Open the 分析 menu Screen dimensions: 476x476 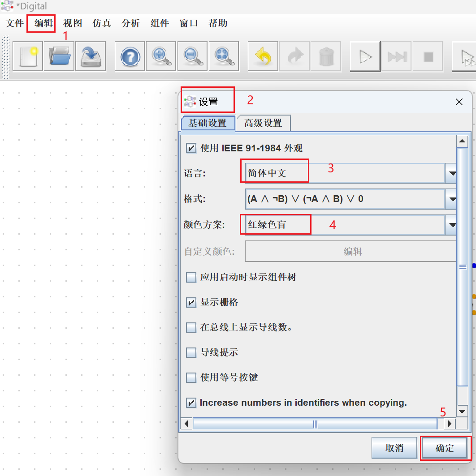130,23
